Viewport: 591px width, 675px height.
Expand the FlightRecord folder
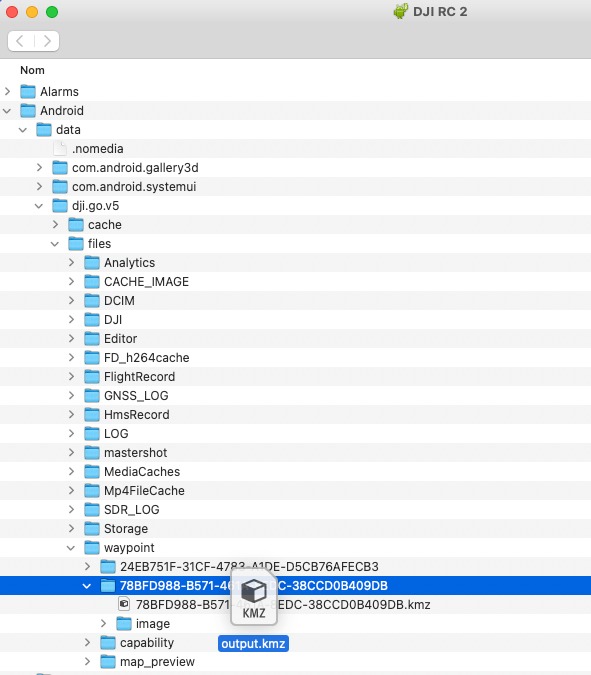coord(71,377)
